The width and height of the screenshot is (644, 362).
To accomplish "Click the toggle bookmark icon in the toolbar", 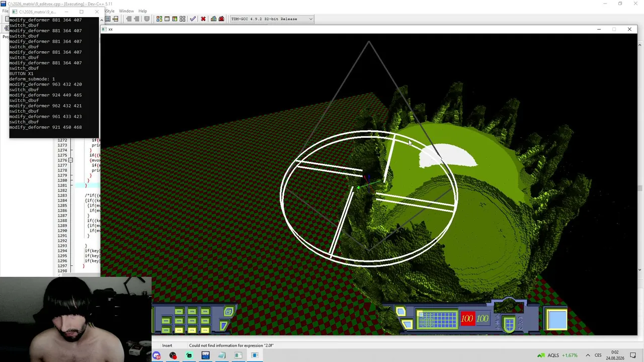I will [108, 19].
